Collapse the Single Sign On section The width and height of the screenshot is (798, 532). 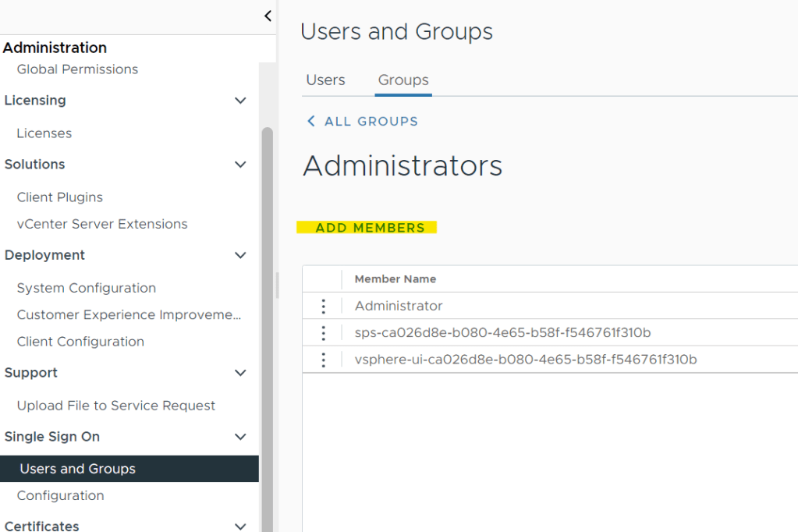click(240, 437)
